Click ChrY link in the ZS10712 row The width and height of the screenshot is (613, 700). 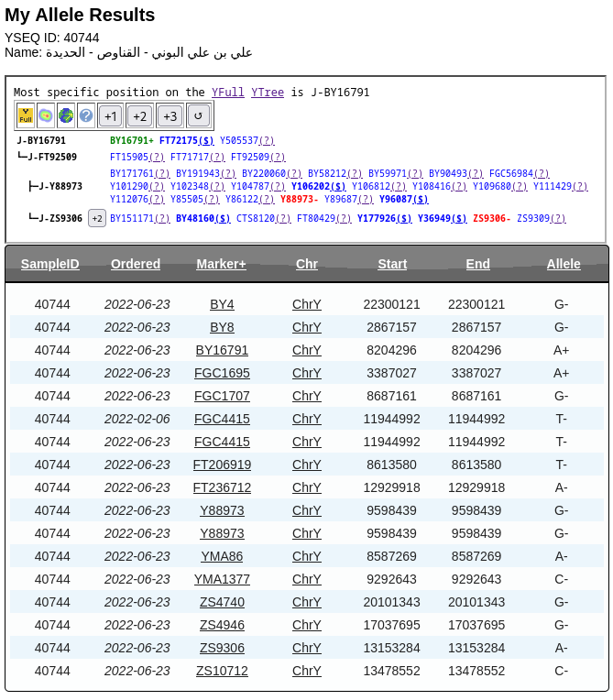(307, 671)
